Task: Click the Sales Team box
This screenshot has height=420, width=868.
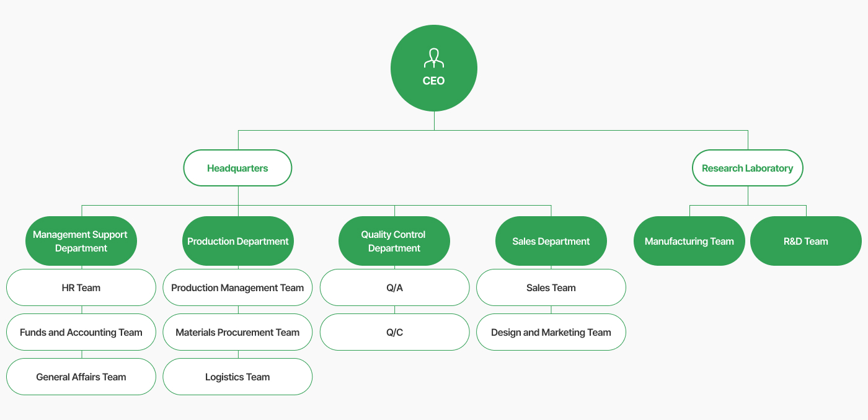Action: (551, 287)
